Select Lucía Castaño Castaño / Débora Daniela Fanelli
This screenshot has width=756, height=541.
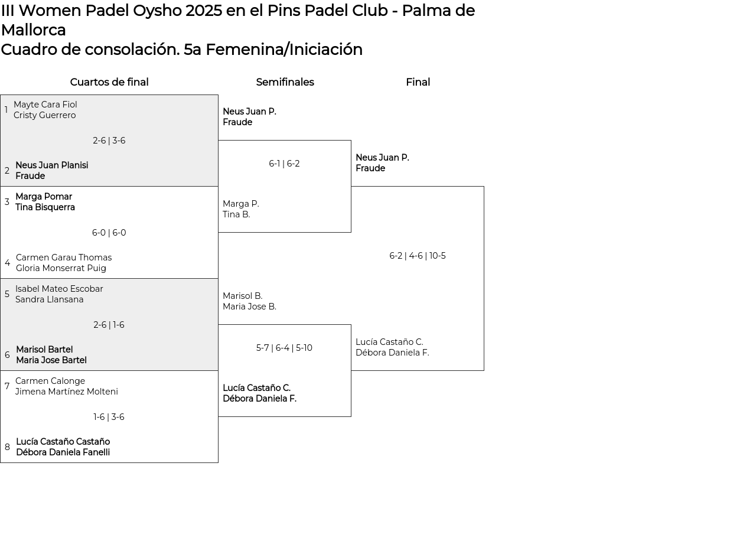coord(63,447)
